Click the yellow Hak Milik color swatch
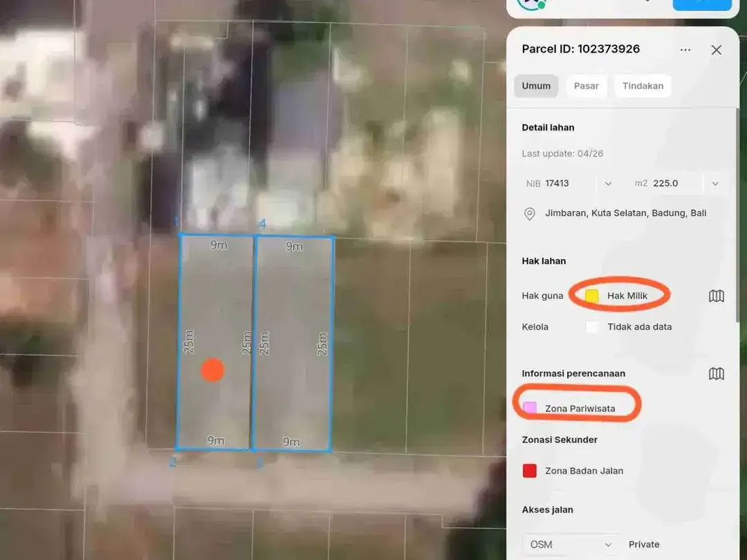Image resolution: width=747 pixels, height=560 pixels. (591, 296)
